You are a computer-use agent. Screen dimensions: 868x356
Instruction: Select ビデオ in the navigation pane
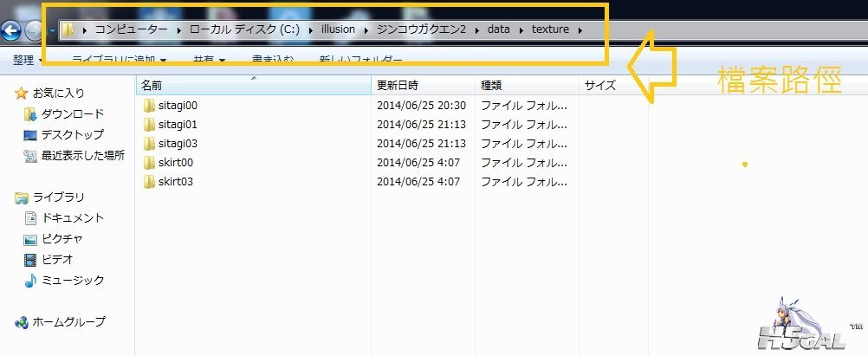point(56,260)
